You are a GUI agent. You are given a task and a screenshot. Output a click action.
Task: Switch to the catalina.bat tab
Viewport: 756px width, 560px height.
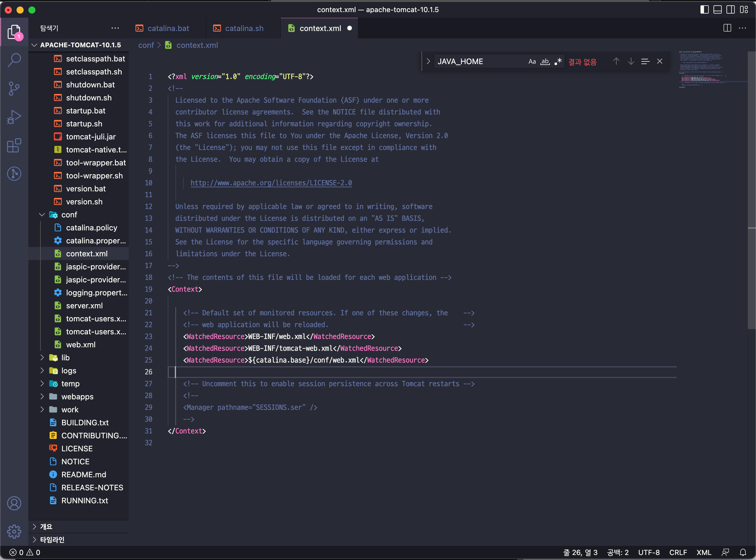click(168, 28)
